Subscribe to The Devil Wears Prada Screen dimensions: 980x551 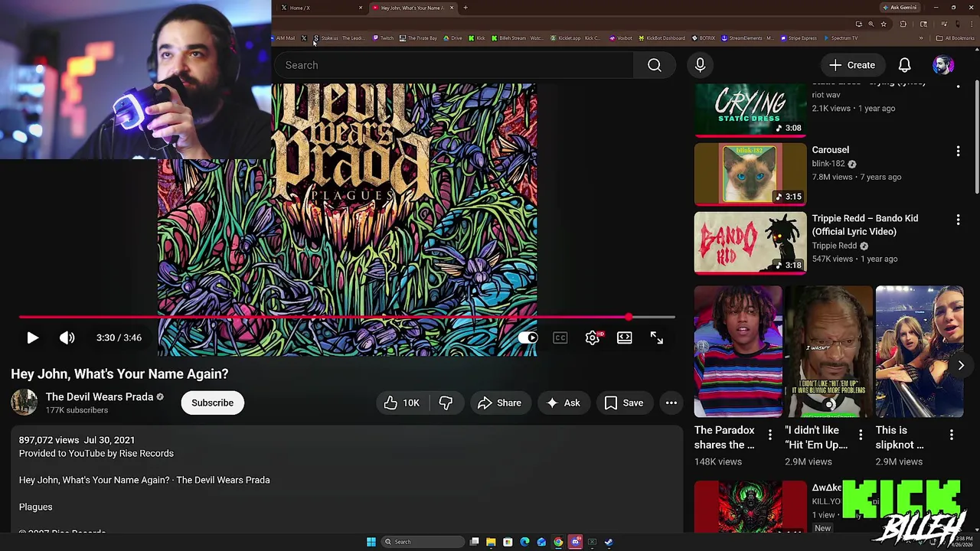click(212, 403)
